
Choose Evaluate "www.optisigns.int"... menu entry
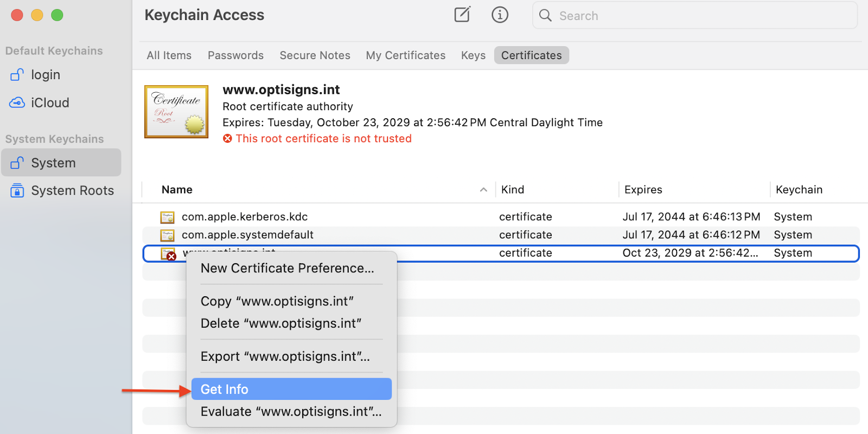pos(291,411)
